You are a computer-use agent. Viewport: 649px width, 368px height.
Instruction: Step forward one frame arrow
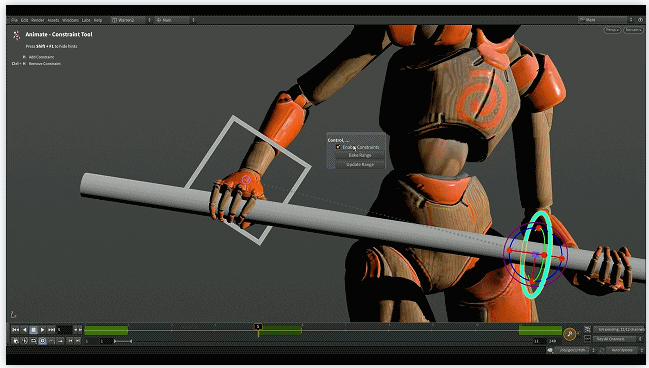point(80,330)
